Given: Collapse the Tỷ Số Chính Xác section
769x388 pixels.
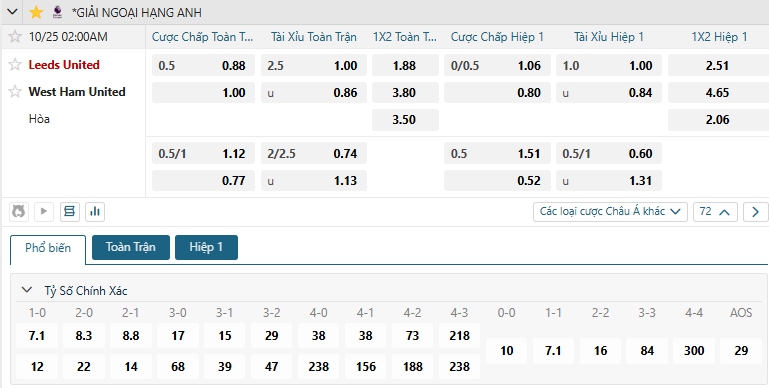Looking at the screenshot, I should [x=26, y=290].
